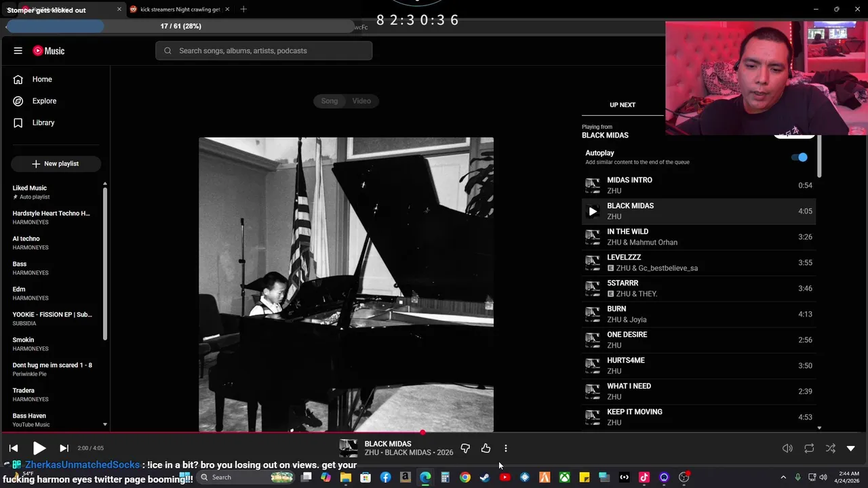Select the UP NEXT tab
Image resolution: width=868 pixels, height=488 pixels.
pos(623,105)
